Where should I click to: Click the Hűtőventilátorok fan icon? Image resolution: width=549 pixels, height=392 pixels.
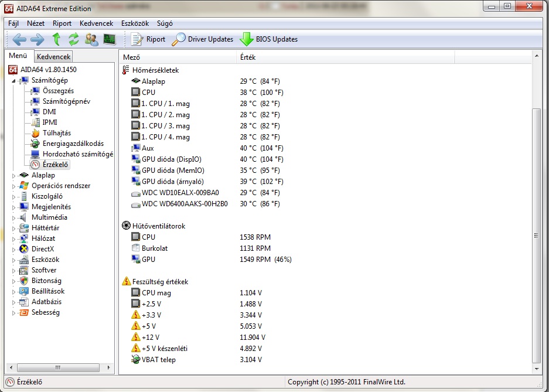tap(126, 226)
